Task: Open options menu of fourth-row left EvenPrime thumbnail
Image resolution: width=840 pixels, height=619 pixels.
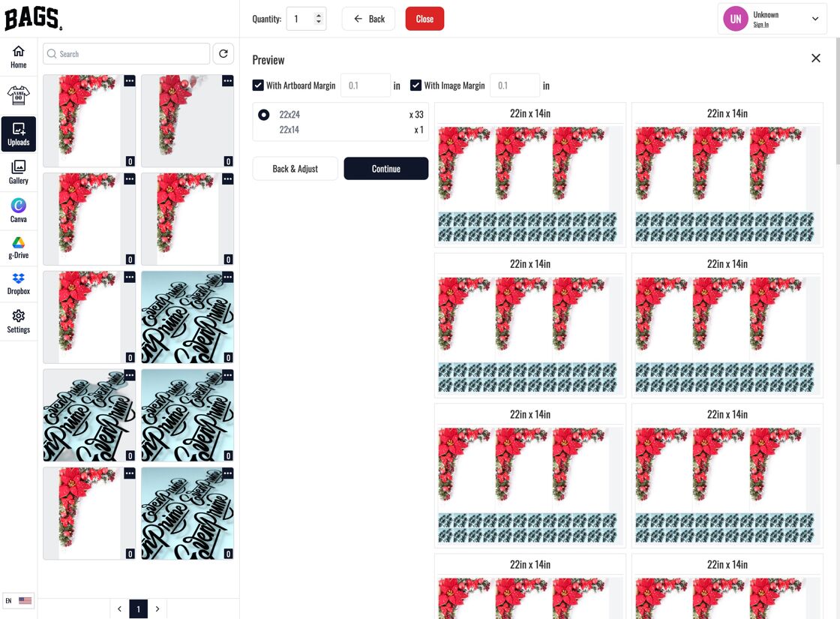Action: point(130,375)
